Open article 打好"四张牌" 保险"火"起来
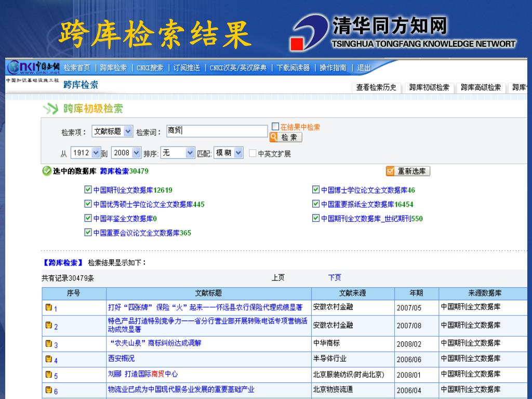The height and width of the screenshot is (399, 532). point(205,307)
